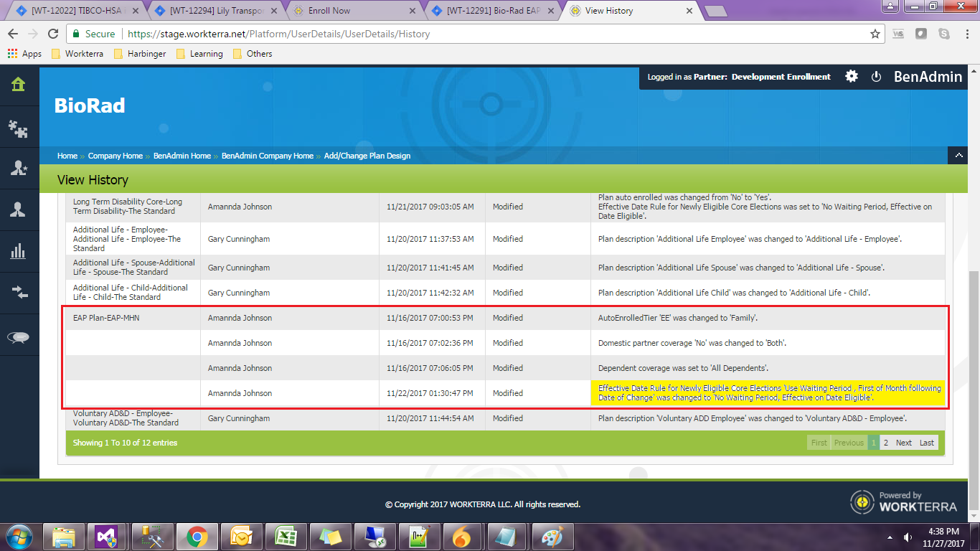
Task: Go to Home breadcrumb link
Action: 67,156
